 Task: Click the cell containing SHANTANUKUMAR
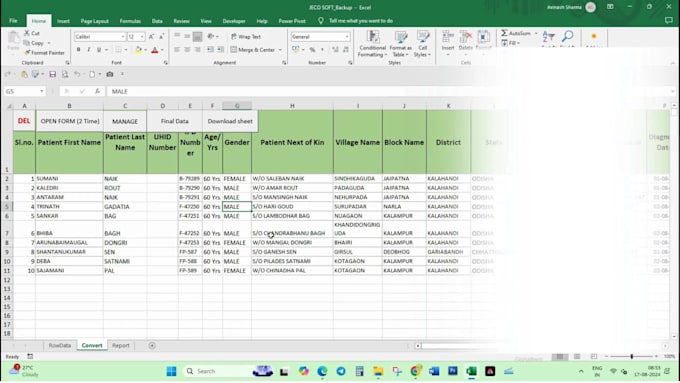click(x=69, y=252)
